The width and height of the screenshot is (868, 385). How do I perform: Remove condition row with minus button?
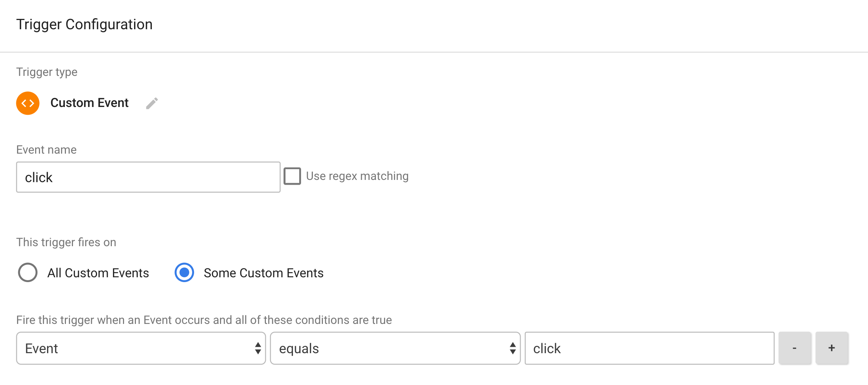(795, 348)
